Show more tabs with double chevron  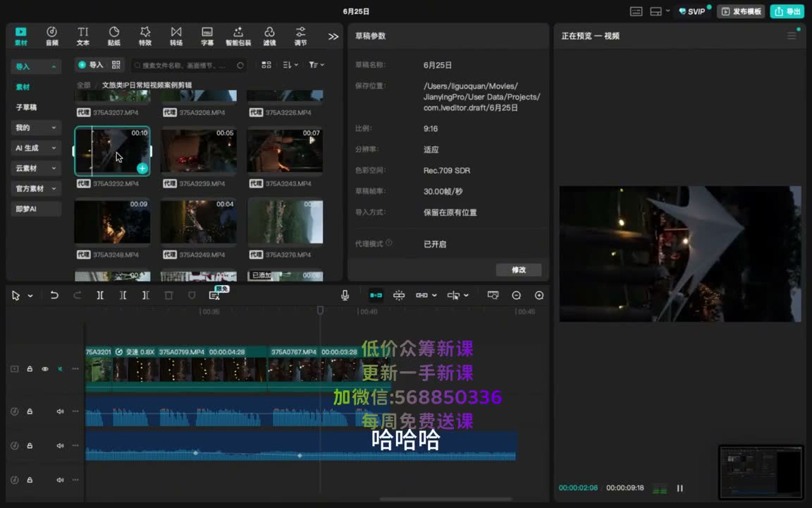point(333,36)
